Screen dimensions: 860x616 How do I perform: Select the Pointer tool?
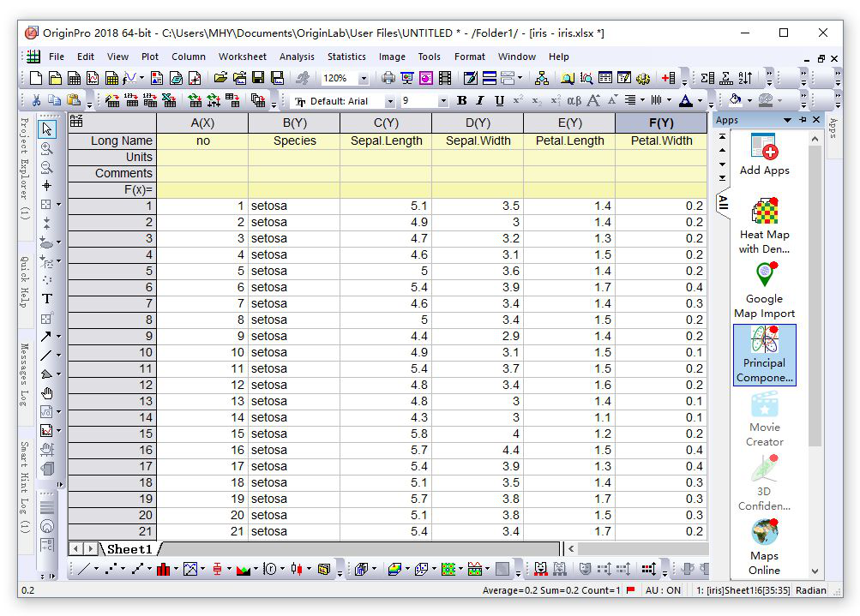47,129
